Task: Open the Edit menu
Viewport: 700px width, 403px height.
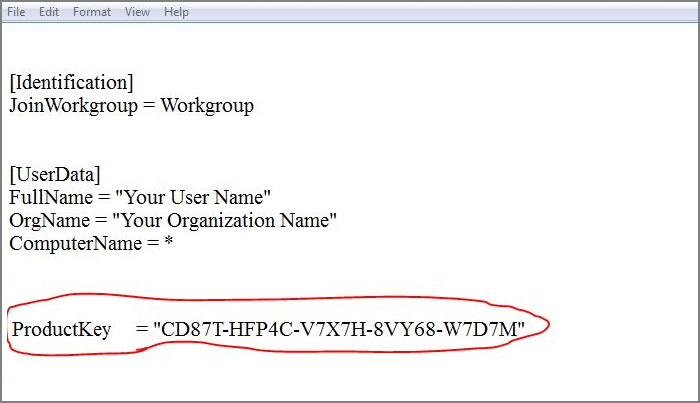Action: [48, 12]
